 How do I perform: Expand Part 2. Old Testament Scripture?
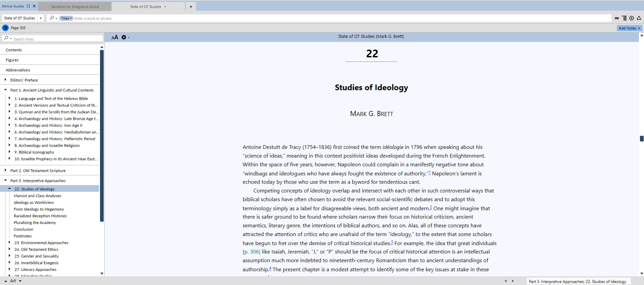coord(6,170)
